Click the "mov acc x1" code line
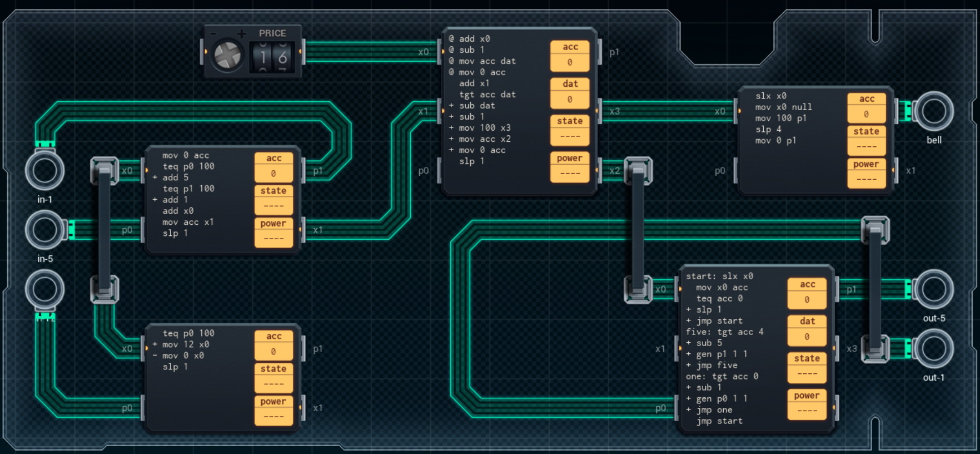 point(188,222)
